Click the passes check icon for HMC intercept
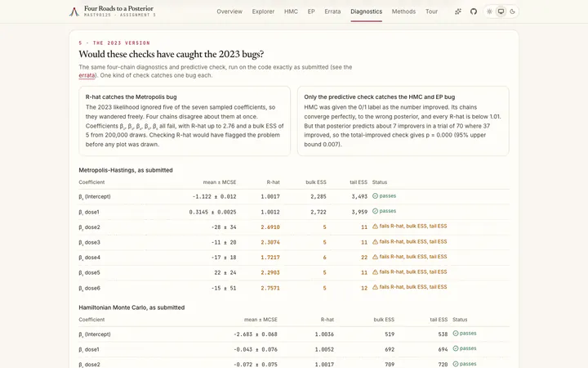Screen dimensions: 588x368 [x=456, y=334]
